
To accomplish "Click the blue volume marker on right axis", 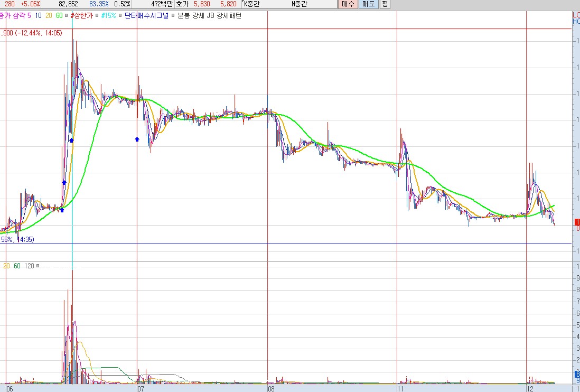I will pyautogui.click(x=577, y=374).
